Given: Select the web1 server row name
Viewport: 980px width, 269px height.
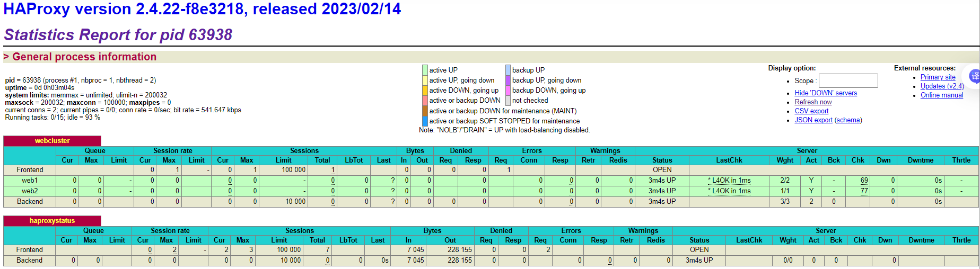Looking at the screenshot, I should coord(30,181).
